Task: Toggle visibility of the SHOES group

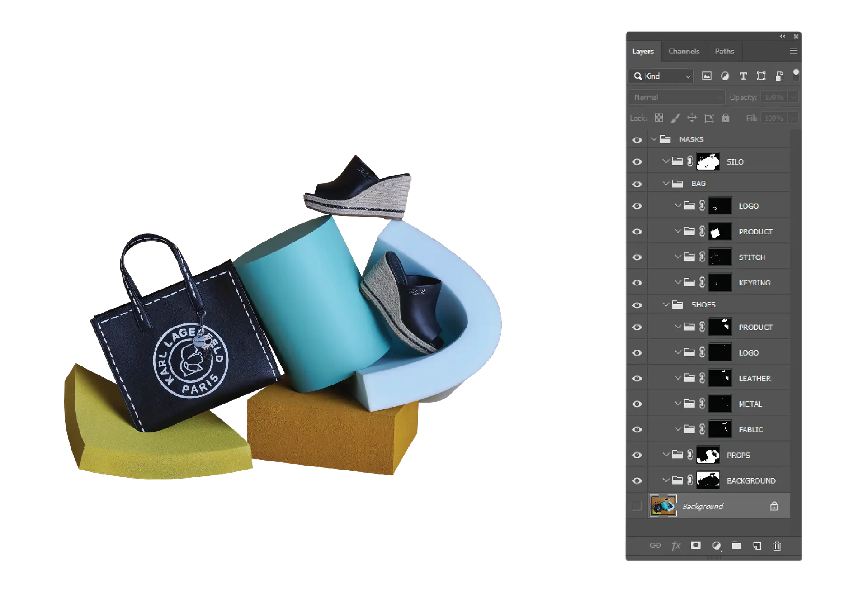Action: point(637,305)
